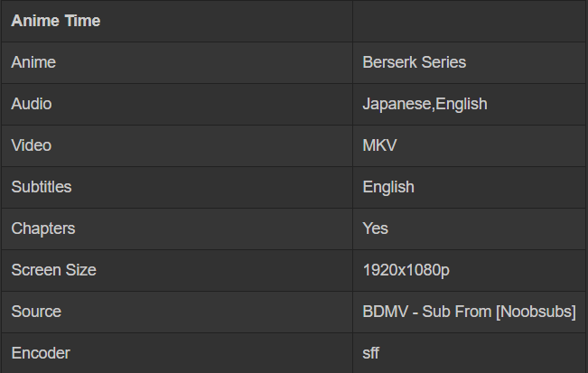Click the MKV video format value
The height and width of the screenshot is (373, 588).
coord(379,145)
